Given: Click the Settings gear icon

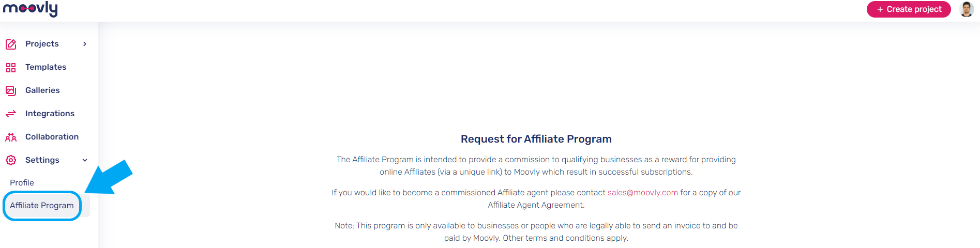Looking at the screenshot, I should click(x=11, y=160).
